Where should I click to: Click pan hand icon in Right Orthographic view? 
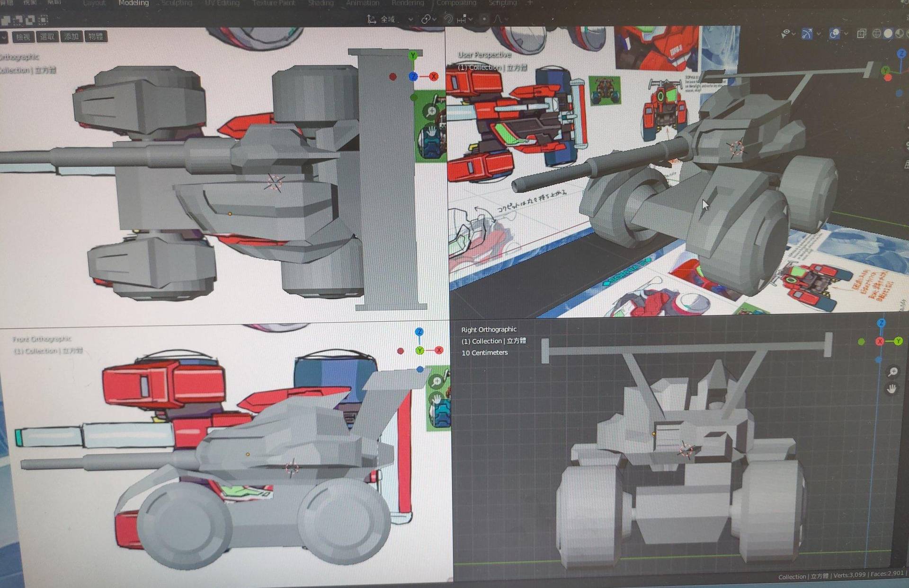[892, 389]
